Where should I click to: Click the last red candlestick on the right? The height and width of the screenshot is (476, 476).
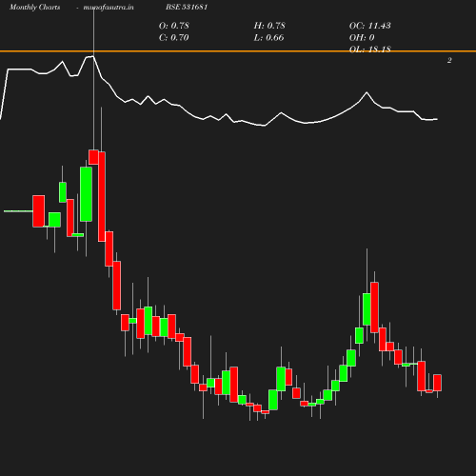coord(437,383)
